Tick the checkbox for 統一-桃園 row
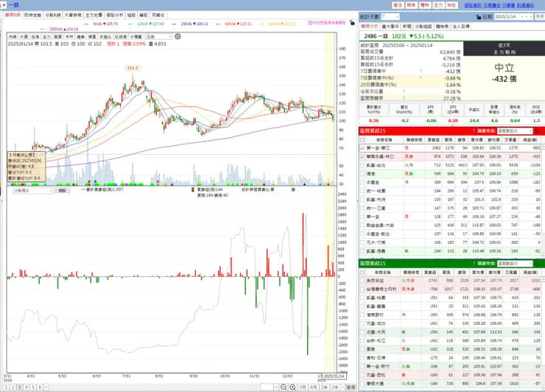Screen dimensions: 545x392 point(362,191)
